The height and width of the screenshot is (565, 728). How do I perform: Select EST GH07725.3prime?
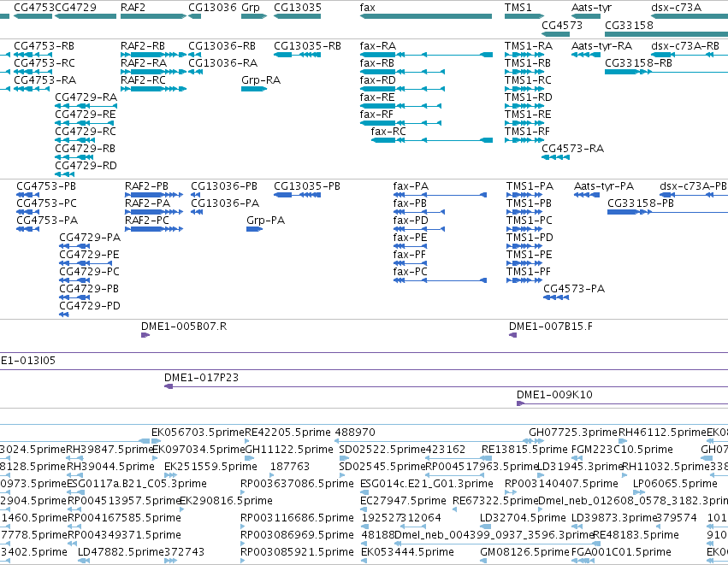coord(573,433)
